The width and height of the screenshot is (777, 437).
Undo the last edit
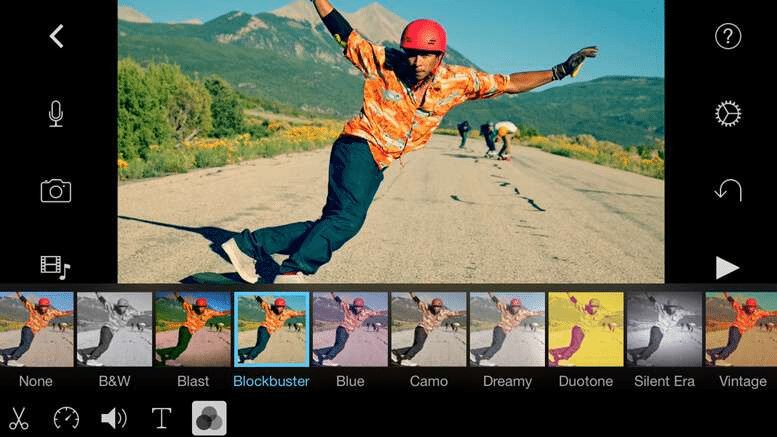coord(727,190)
